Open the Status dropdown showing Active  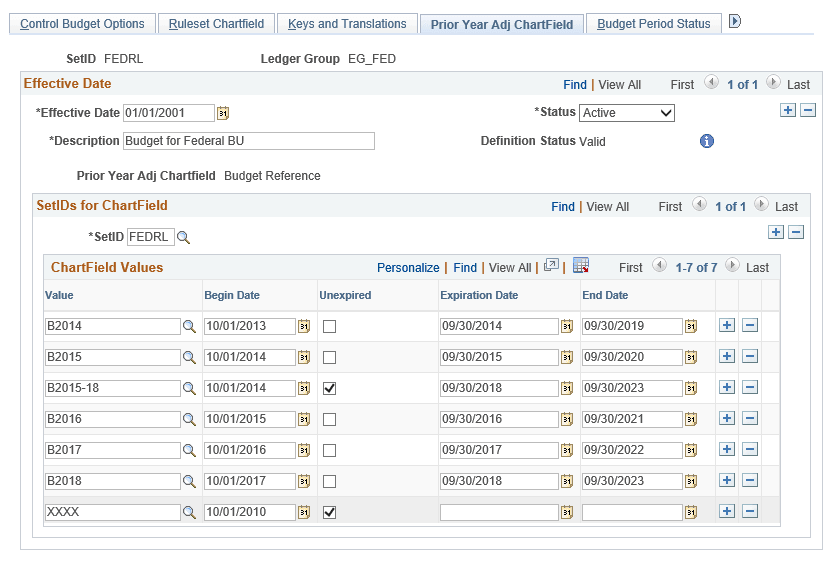tap(627, 113)
